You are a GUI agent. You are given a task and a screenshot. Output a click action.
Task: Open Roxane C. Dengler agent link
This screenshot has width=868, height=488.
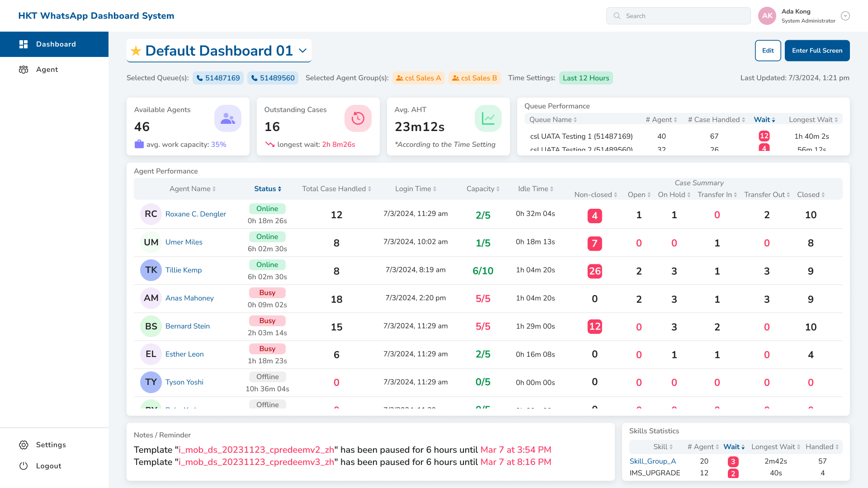195,214
